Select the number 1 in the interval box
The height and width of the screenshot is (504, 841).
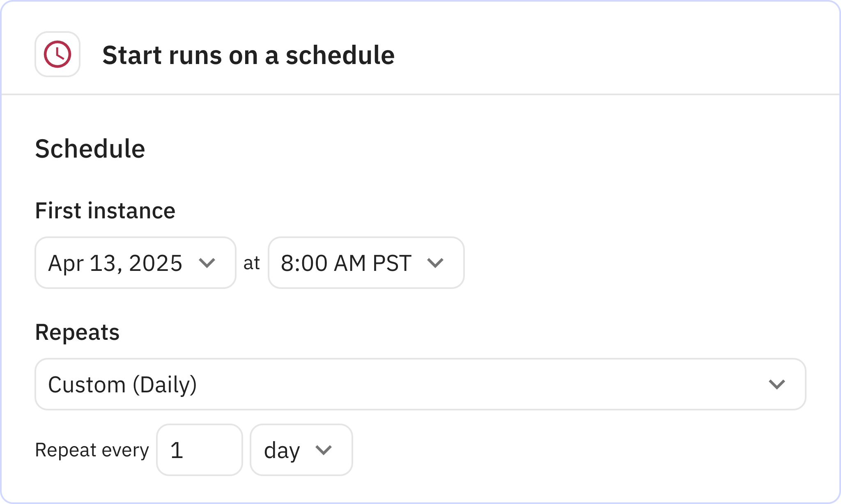[x=177, y=450]
